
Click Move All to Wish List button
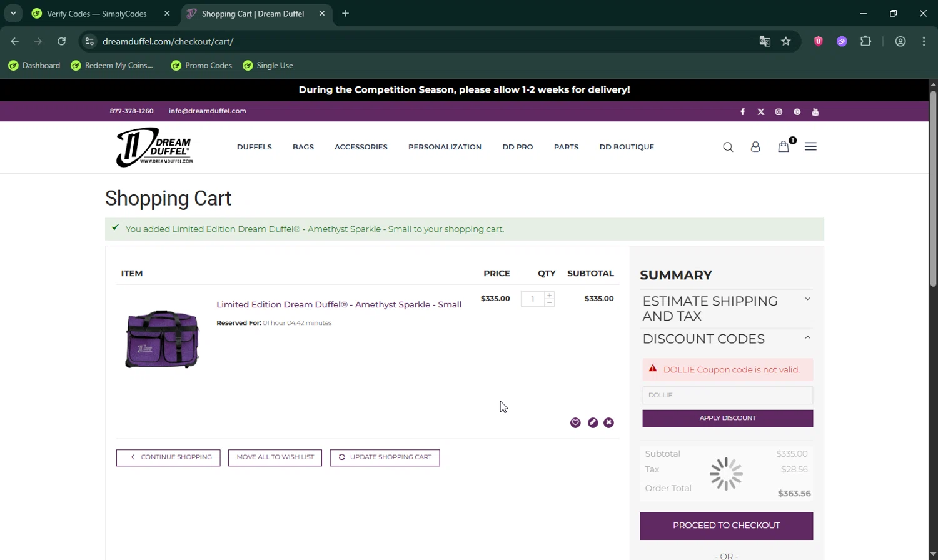pos(275,457)
